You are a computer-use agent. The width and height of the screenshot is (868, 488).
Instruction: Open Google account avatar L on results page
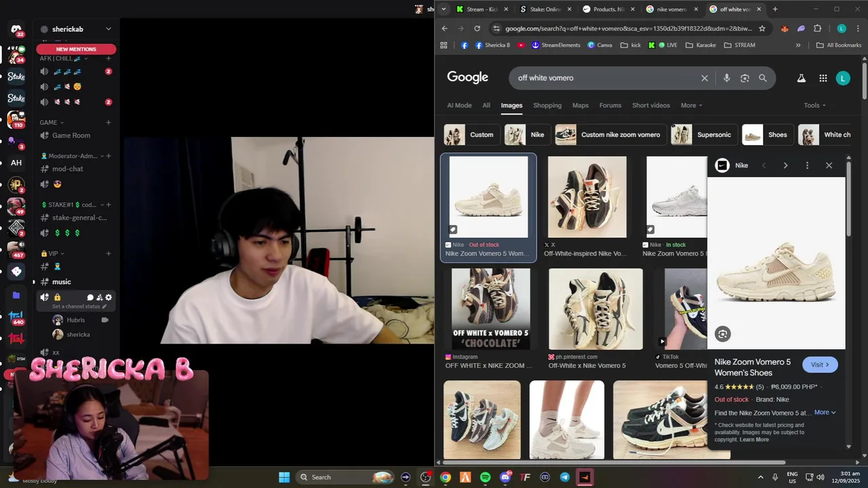pyautogui.click(x=843, y=78)
